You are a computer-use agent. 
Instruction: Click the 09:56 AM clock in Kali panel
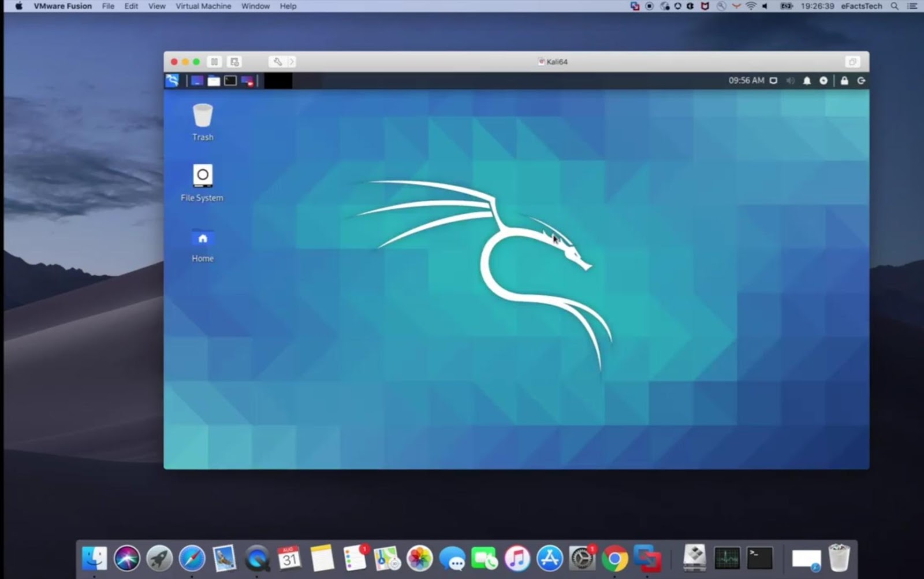point(746,80)
